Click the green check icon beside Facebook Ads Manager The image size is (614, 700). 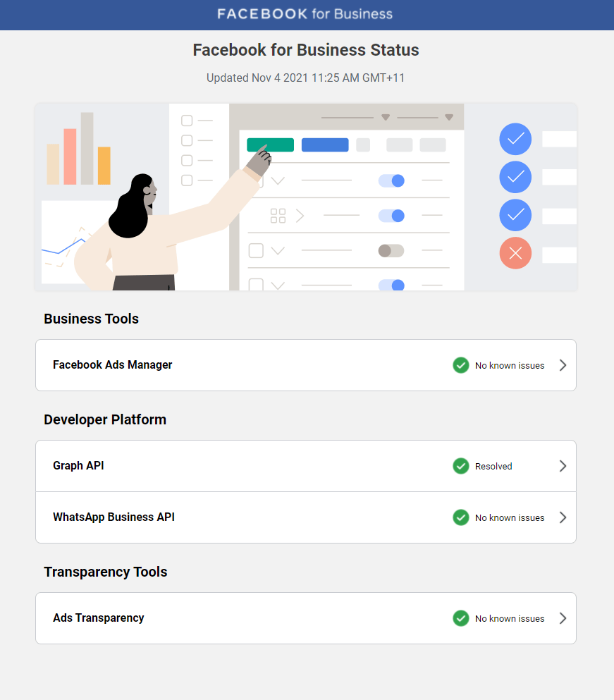460,365
